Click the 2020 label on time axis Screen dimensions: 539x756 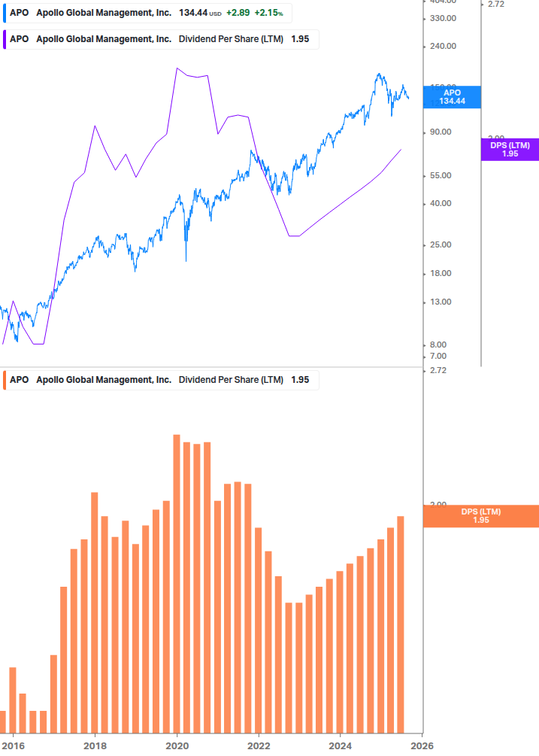click(177, 746)
